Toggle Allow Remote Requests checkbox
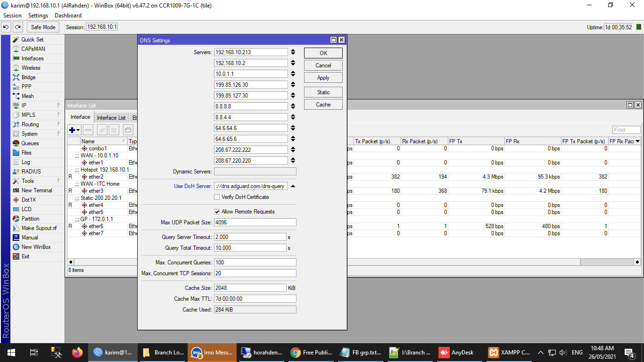Viewport: 644px width, 362px height. click(217, 212)
